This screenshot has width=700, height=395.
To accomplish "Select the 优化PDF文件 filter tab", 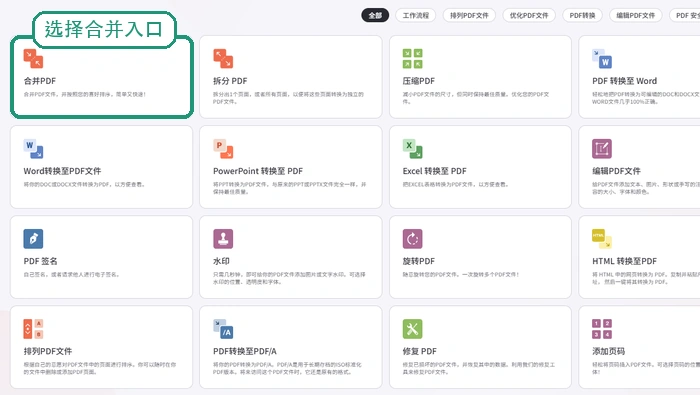I will tap(529, 15).
